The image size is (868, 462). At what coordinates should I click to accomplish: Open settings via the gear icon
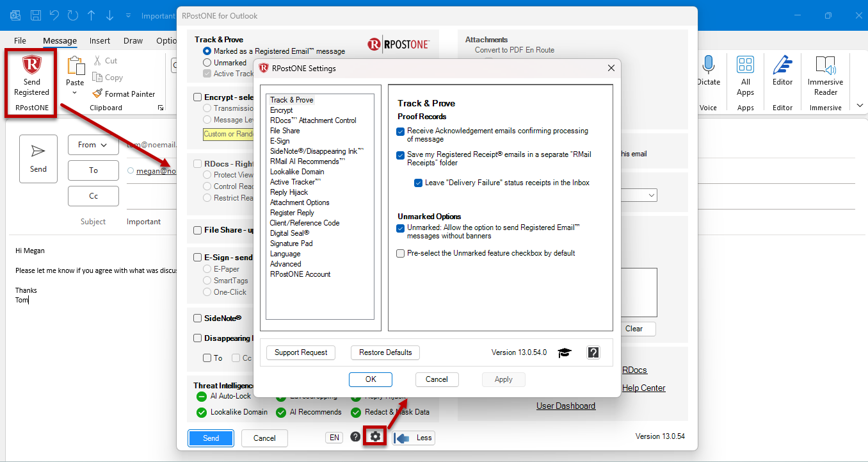[x=375, y=437]
